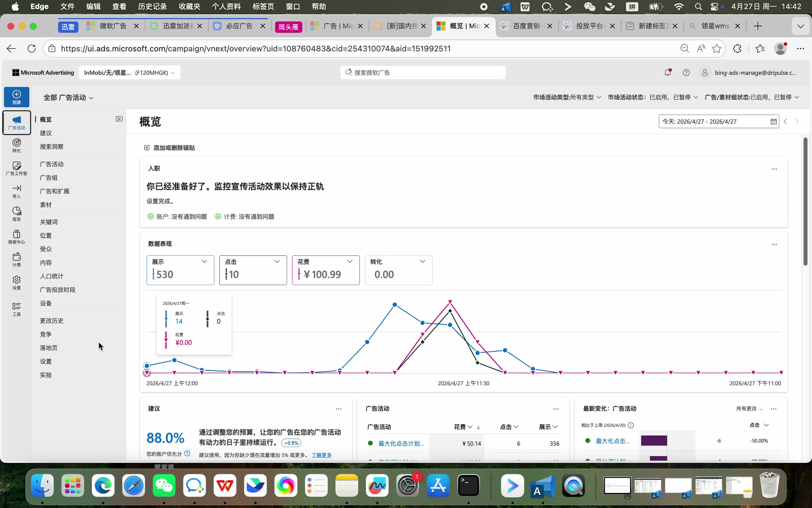Switch to the 百度营销 browser tab
Viewport: 812px width, 508px height.
click(526, 26)
